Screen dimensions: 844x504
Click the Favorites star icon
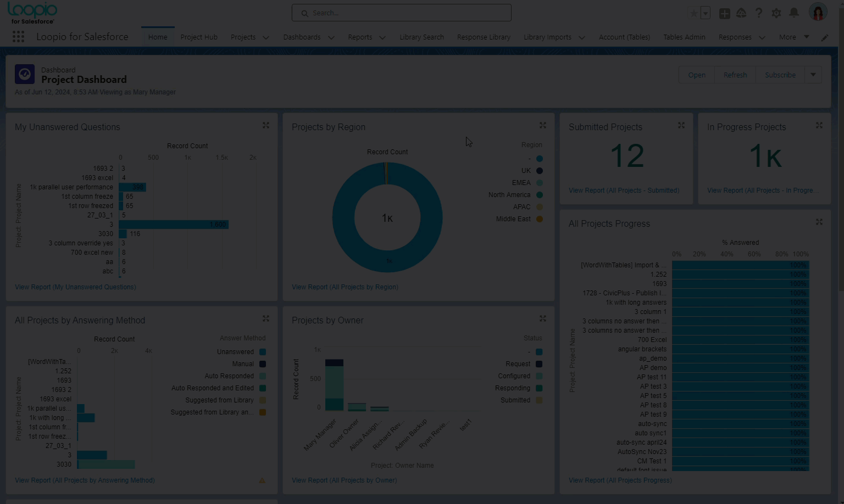tap(694, 13)
